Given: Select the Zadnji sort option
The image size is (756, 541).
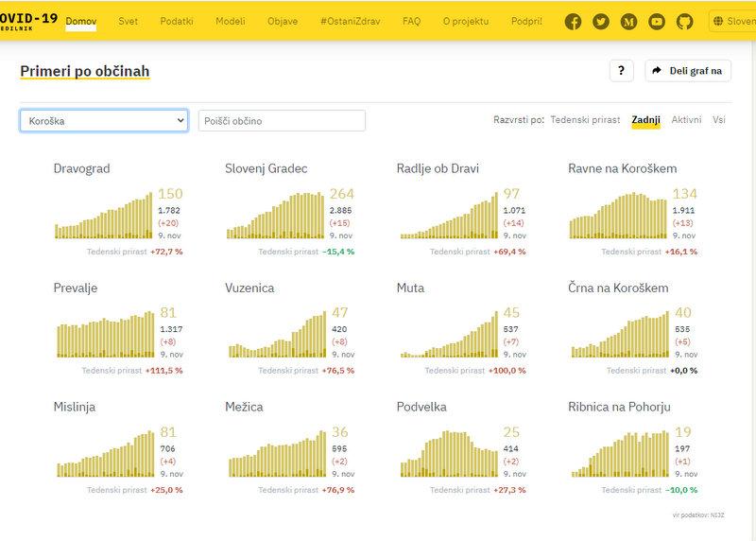Looking at the screenshot, I should click(x=645, y=120).
